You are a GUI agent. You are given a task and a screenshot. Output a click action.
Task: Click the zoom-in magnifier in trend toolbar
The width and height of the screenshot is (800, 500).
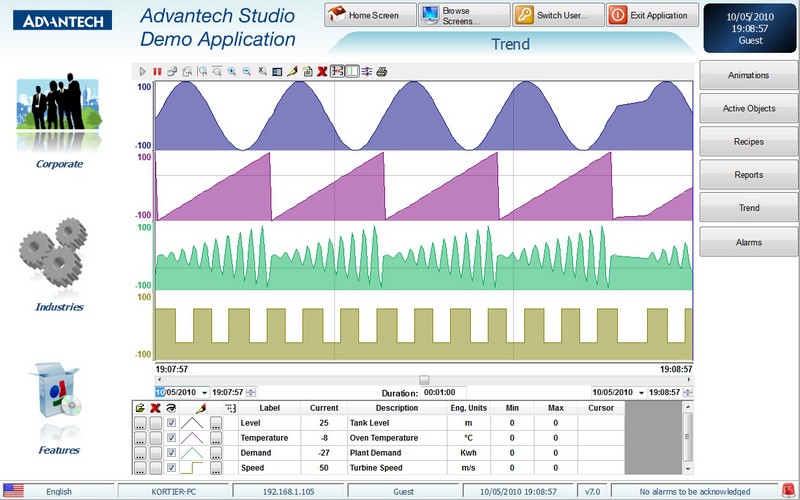click(232, 72)
